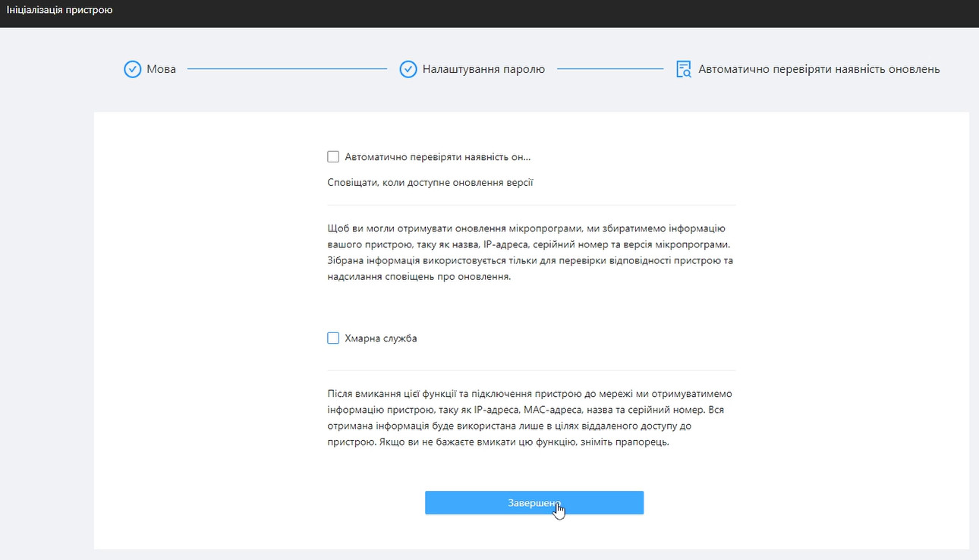Viewport: 979px width, 560px height.
Task: Click the document-search icon for update check step
Action: click(683, 70)
